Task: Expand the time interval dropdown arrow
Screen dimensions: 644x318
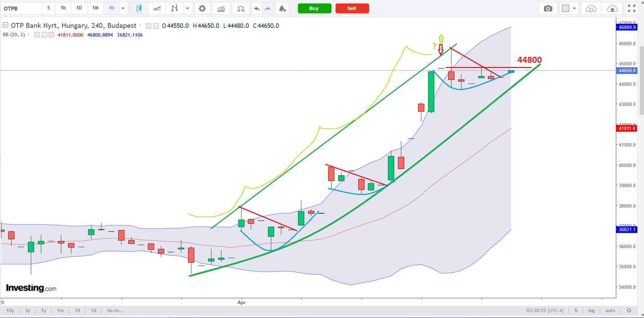Action: (123, 8)
